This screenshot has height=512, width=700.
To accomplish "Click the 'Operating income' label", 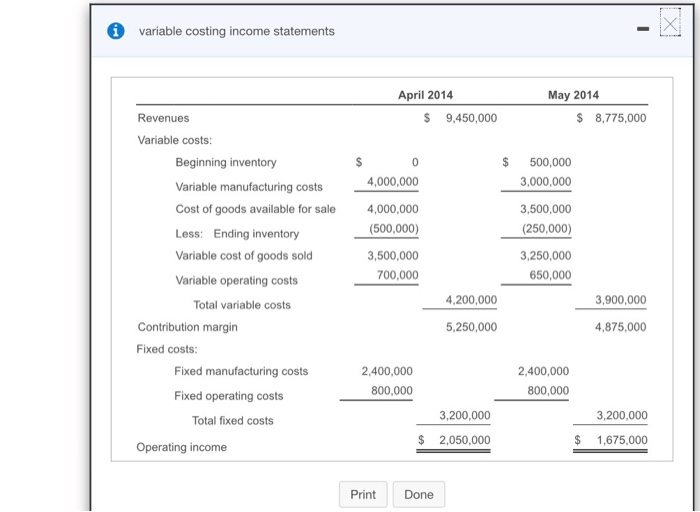I will click(x=182, y=447).
